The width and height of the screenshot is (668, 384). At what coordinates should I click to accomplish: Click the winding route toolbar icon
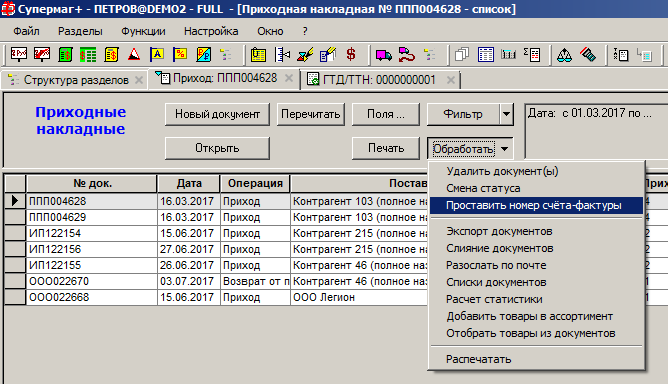[407, 55]
